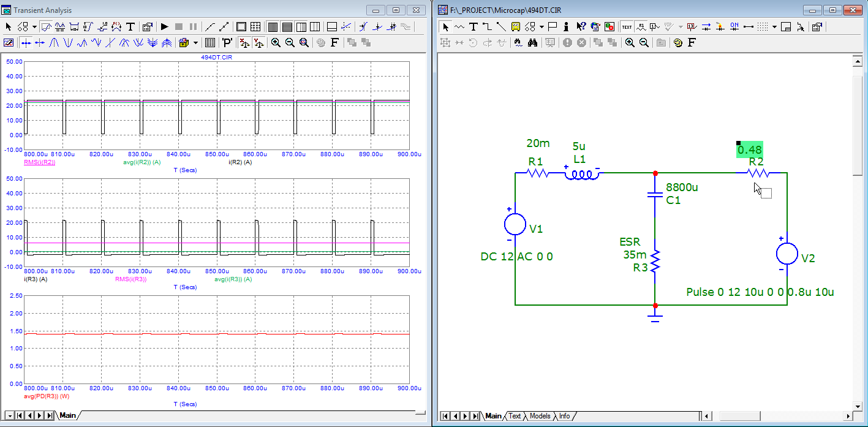Select the Text tool in schematic toolbar

pos(473,27)
